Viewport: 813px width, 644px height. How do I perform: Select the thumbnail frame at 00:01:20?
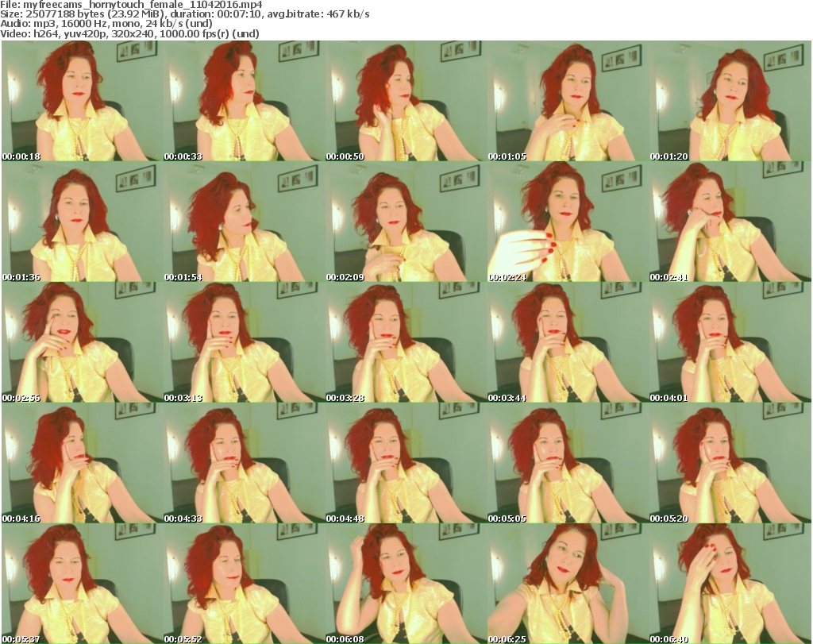730,101
